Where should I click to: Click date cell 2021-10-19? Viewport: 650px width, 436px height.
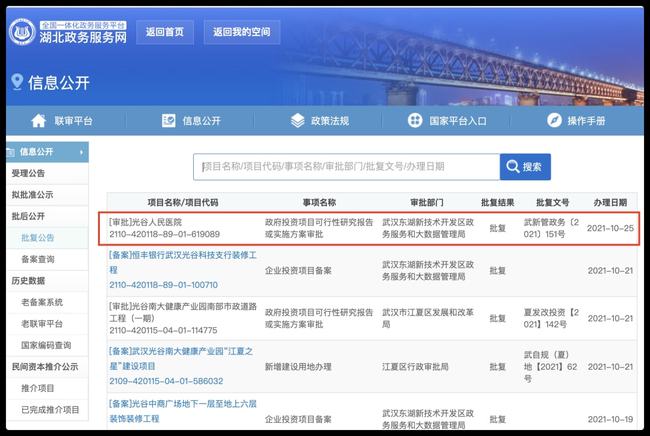pos(610,419)
